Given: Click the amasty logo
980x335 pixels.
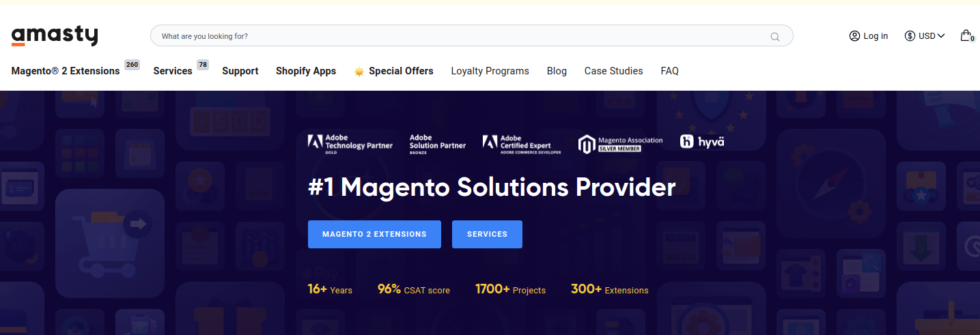Looking at the screenshot, I should pos(55,35).
